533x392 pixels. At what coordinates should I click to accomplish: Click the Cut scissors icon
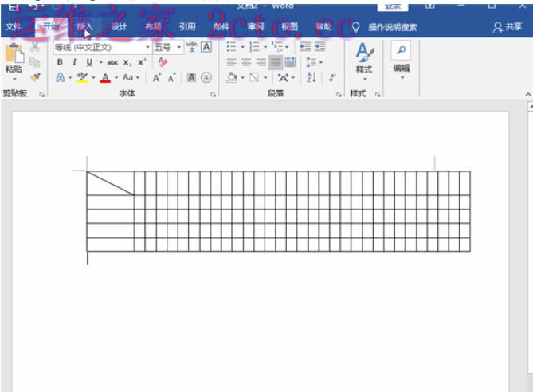coord(35,47)
